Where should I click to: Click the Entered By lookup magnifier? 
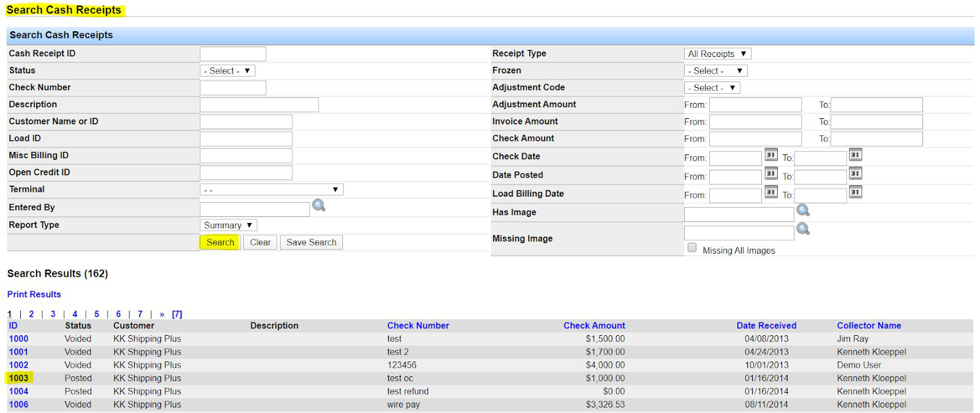pyautogui.click(x=318, y=205)
